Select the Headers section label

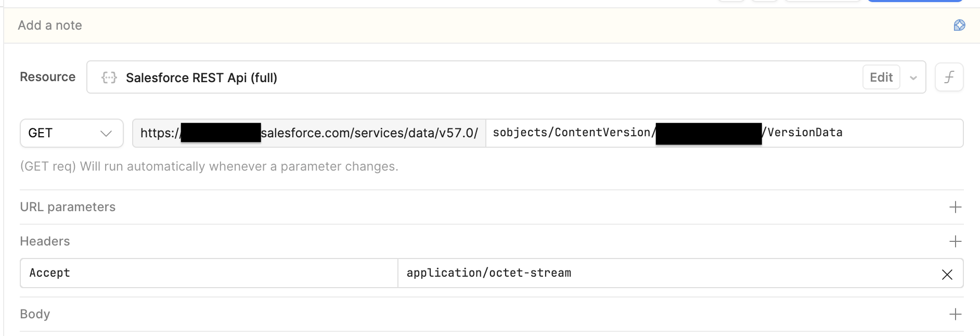[x=45, y=241]
